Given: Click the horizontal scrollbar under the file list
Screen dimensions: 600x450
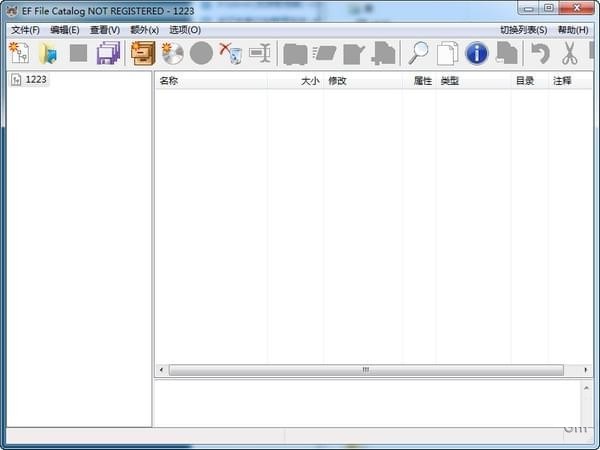Looking at the screenshot, I should pyautogui.click(x=365, y=370).
